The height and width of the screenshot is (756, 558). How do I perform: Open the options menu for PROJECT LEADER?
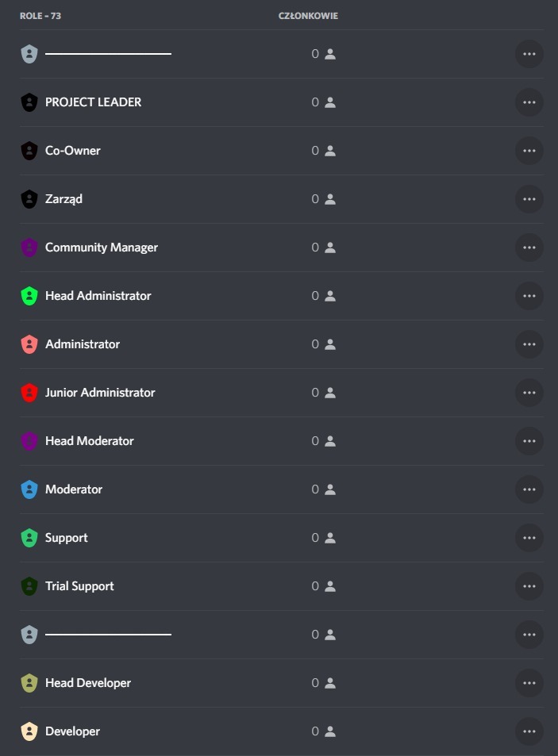click(x=529, y=102)
